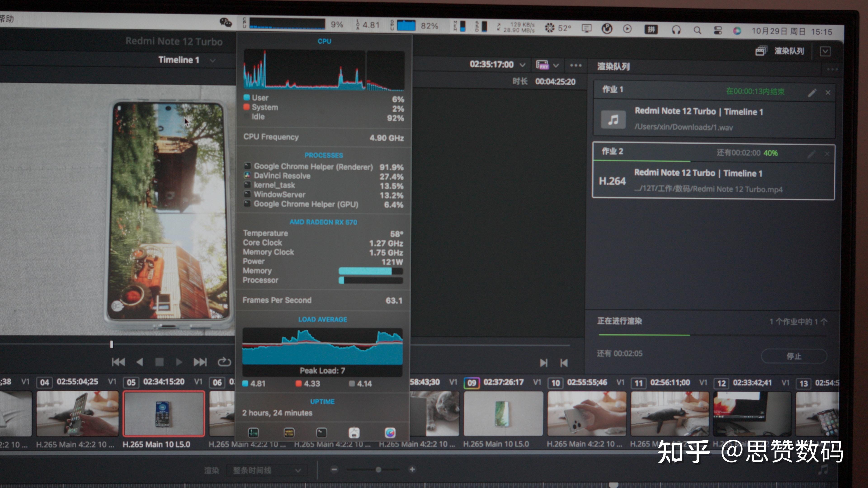The height and width of the screenshot is (488, 868).
Task: Expand the Timeline 1 dropdown
Action: pos(213,61)
